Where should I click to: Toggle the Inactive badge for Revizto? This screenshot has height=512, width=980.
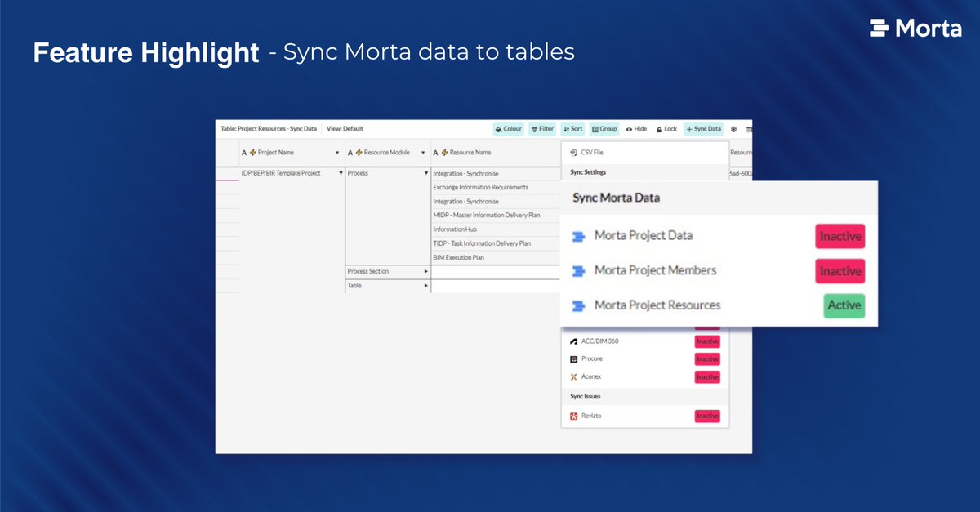707,416
